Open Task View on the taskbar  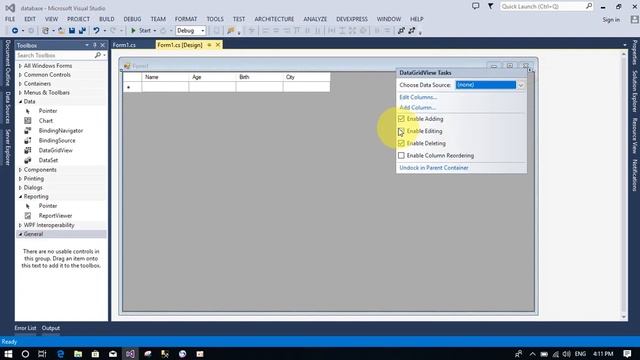pyautogui.click(x=42, y=354)
